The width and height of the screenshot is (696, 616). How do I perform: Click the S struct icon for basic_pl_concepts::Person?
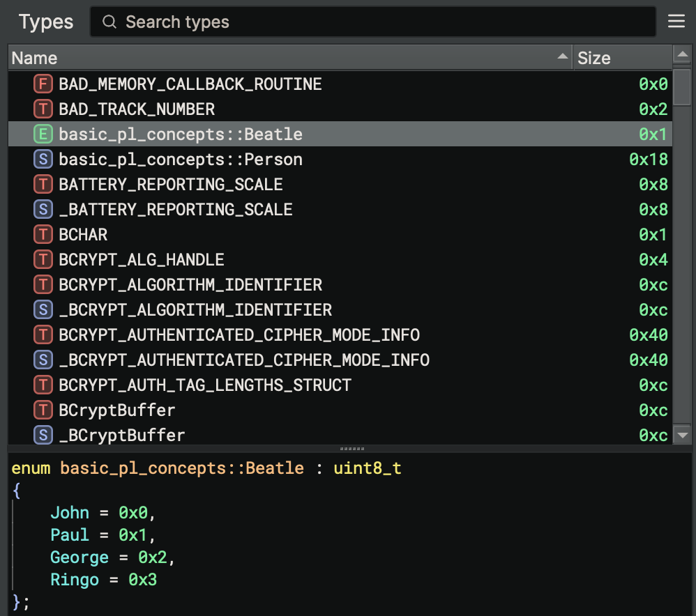coord(43,160)
